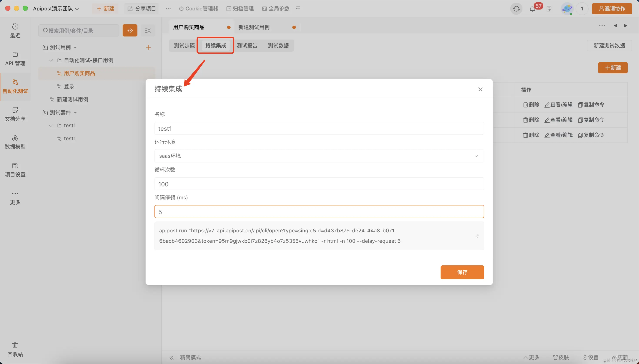
Task: Click the sync refresh icon in the top bar
Action: click(516, 9)
